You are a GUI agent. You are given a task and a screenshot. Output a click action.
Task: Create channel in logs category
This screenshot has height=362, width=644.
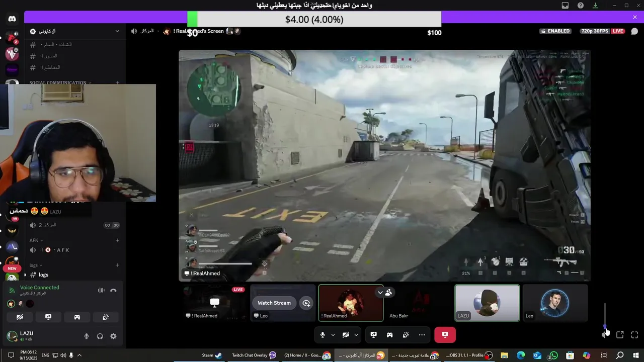(x=117, y=265)
